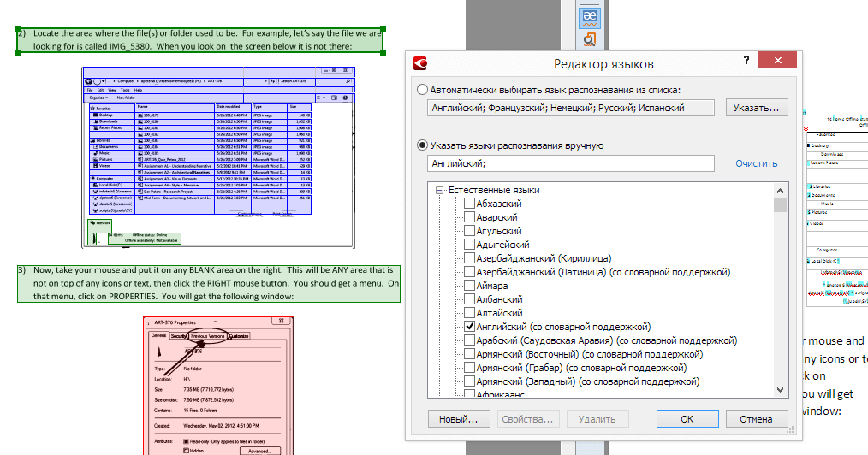This screenshot has width=868, height=455.
Task: Confirm with the OK button
Action: click(x=686, y=419)
